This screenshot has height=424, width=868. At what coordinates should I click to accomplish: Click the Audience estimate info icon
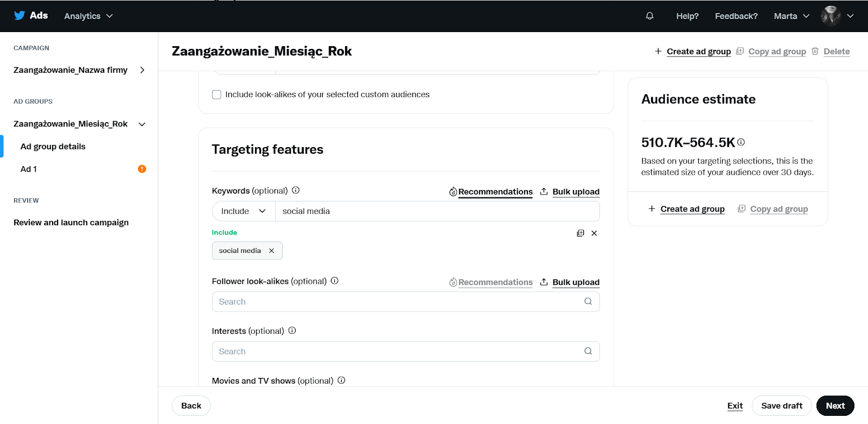click(741, 142)
